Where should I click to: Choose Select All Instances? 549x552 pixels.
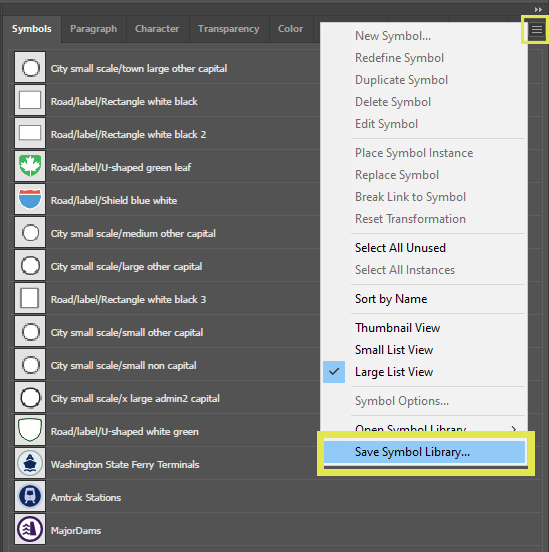pos(424,270)
